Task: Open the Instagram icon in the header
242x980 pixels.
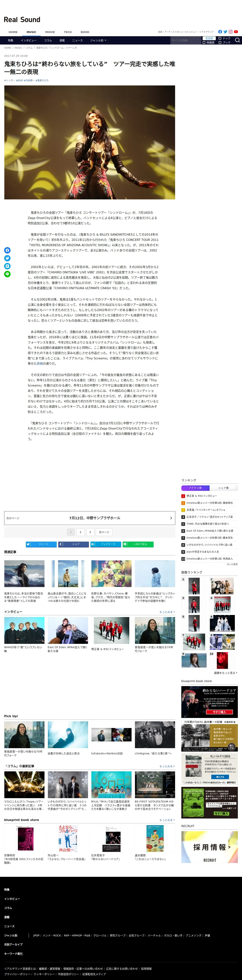Action: pyautogui.click(x=231, y=32)
